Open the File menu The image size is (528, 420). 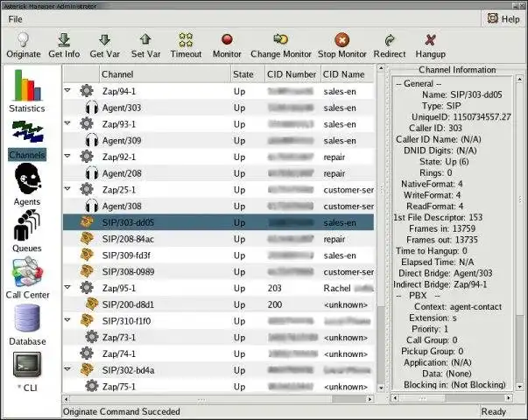click(x=15, y=19)
